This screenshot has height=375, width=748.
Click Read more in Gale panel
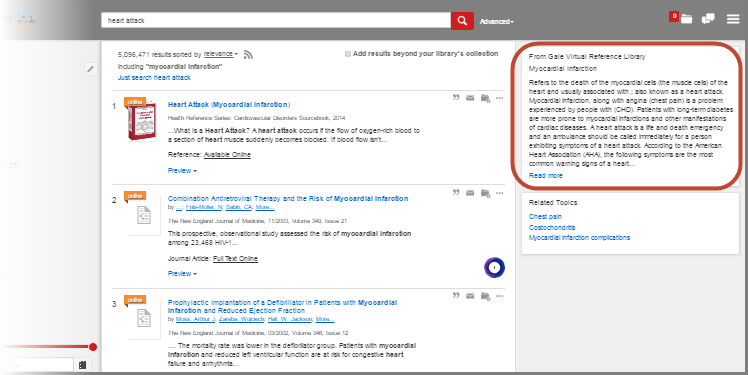pyautogui.click(x=545, y=176)
